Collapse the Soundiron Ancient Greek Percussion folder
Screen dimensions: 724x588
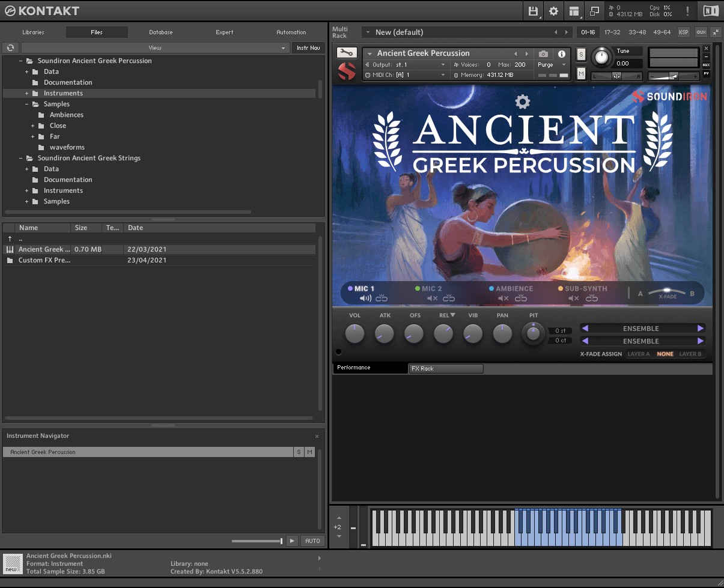tap(20, 61)
